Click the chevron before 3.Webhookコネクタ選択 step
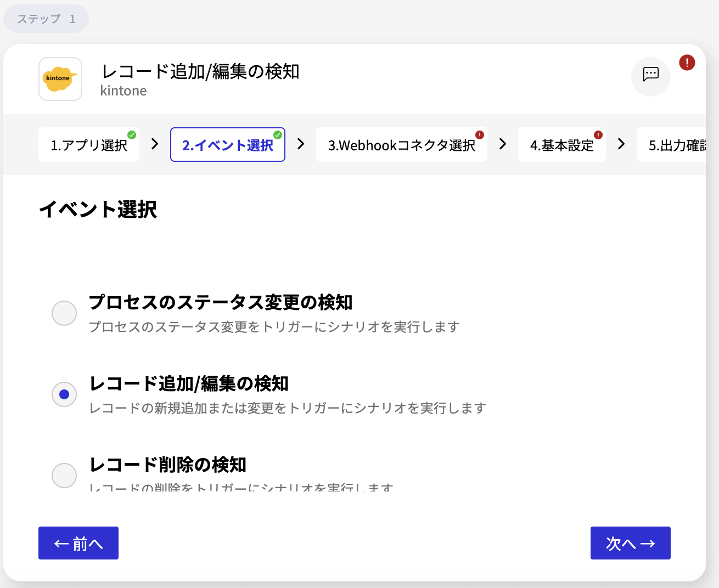 300,144
